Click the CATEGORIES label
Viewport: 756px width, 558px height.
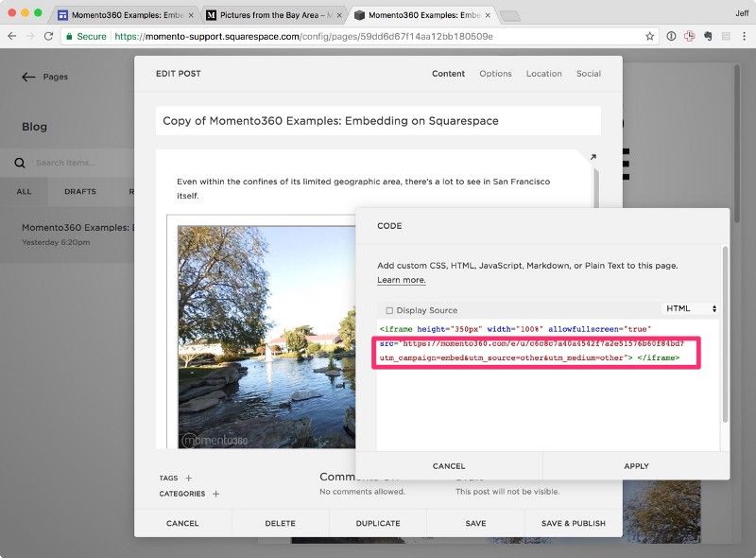pos(182,494)
